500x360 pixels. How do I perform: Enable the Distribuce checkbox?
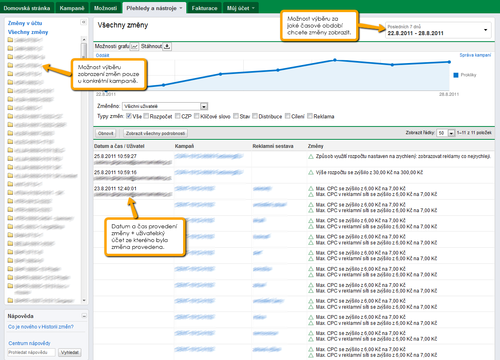[255, 116]
